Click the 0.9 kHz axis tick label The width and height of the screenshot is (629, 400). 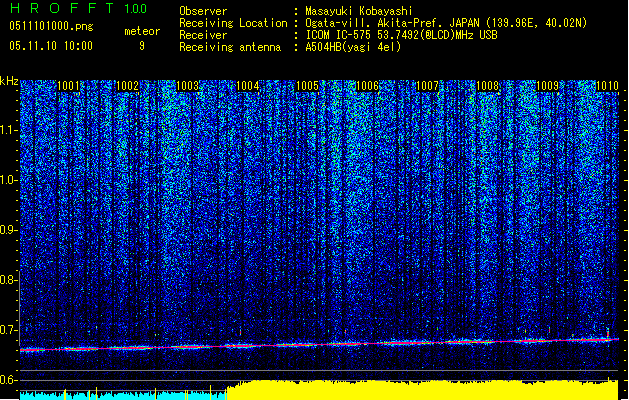point(8,230)
